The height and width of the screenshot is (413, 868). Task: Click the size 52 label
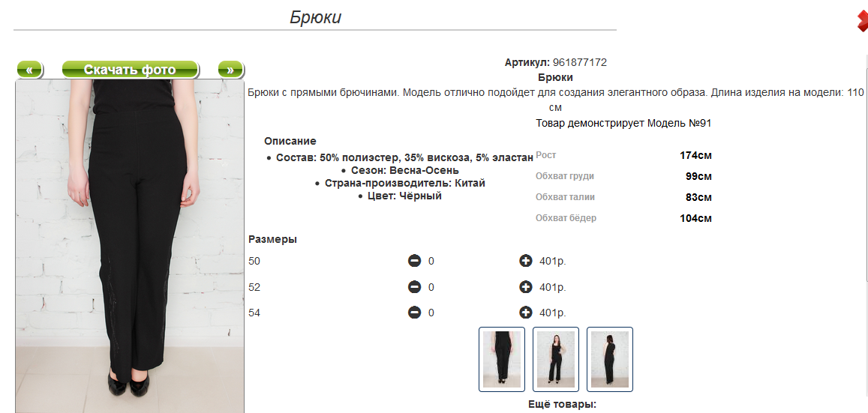254,287
